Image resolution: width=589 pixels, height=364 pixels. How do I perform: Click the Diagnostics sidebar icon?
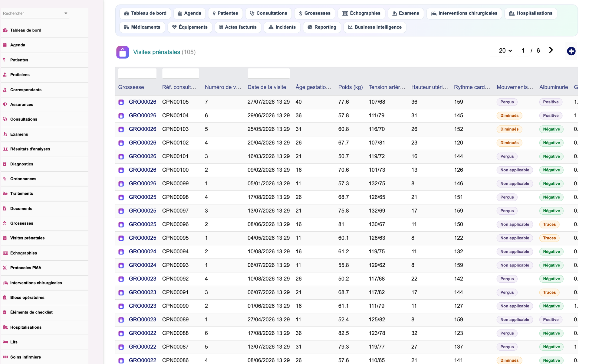tap(5, 164)
